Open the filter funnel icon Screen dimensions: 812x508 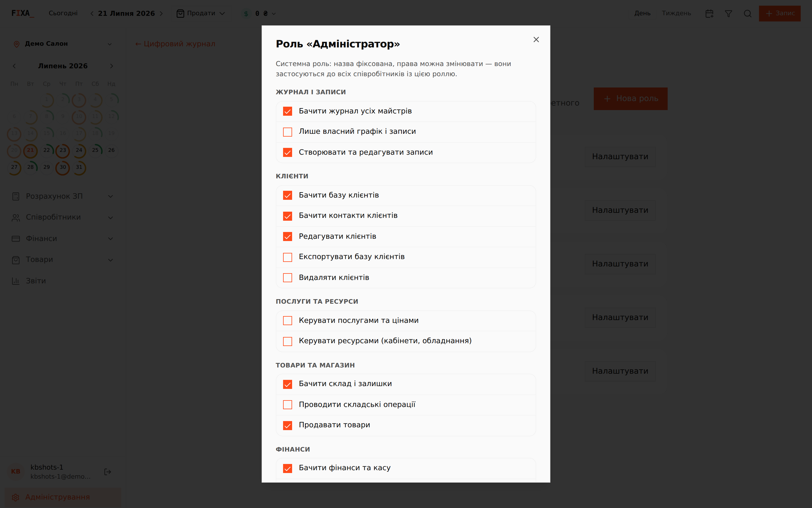(x=729, y=14)
